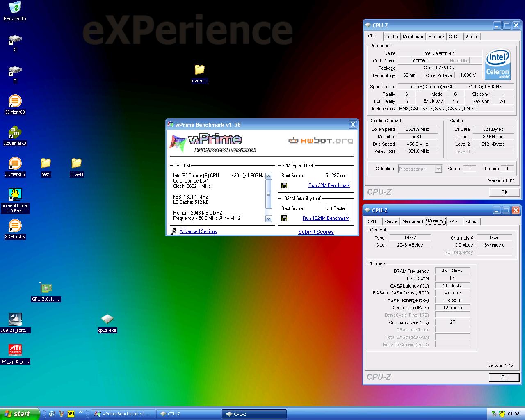Open About tab in bottom CPU-Z window
Viewport: 525px width, 420px height.
[472, 221]
